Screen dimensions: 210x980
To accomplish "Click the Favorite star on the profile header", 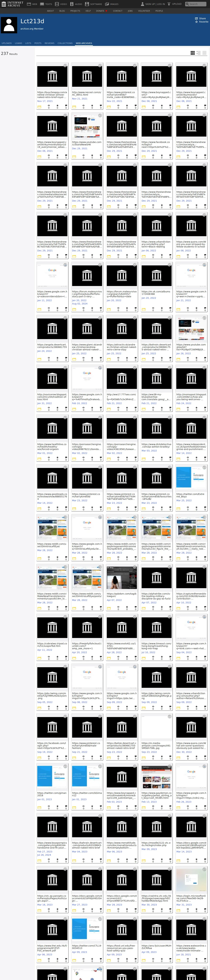I will tap(196, 22).
